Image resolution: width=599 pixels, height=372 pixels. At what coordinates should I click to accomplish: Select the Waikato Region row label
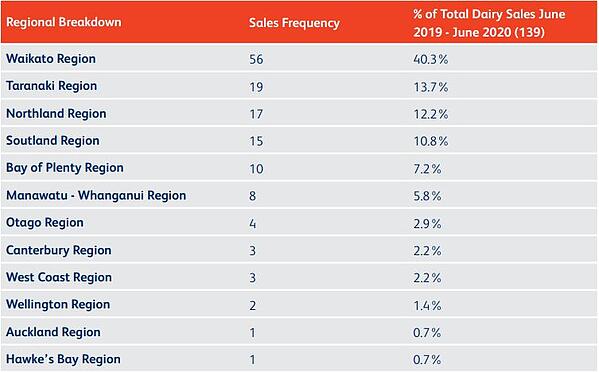(x=51, y=59)
